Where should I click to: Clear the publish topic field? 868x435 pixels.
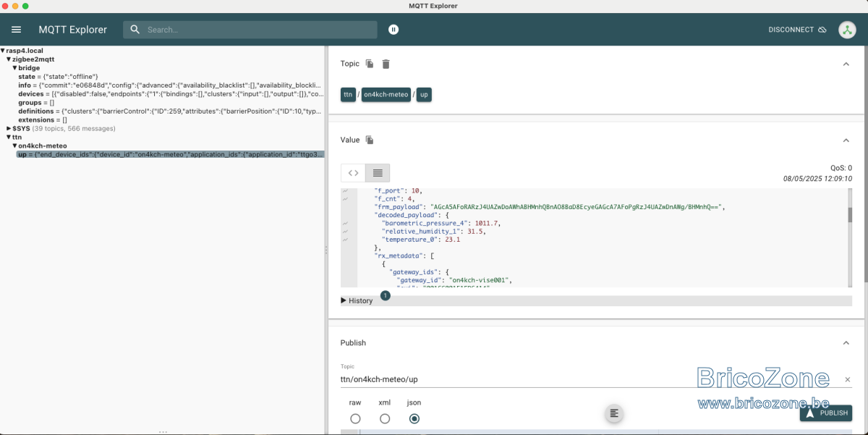point(848,379)
